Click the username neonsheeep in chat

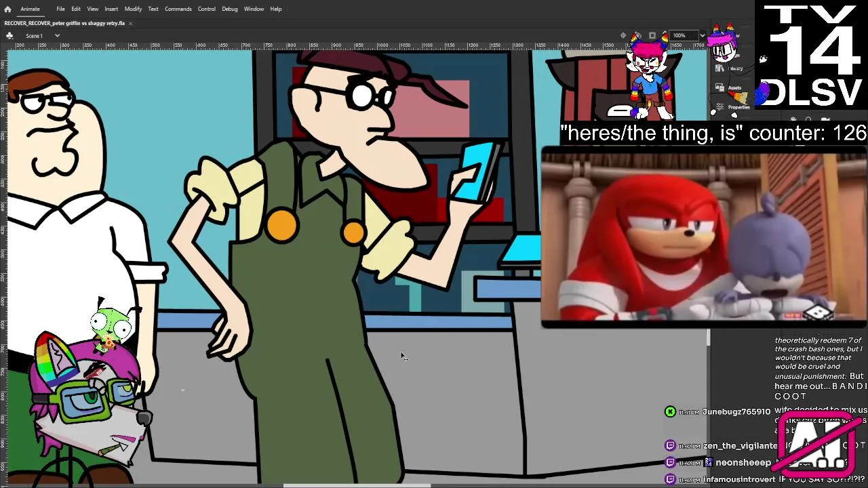pyautogui.click(x=743, y=462)
